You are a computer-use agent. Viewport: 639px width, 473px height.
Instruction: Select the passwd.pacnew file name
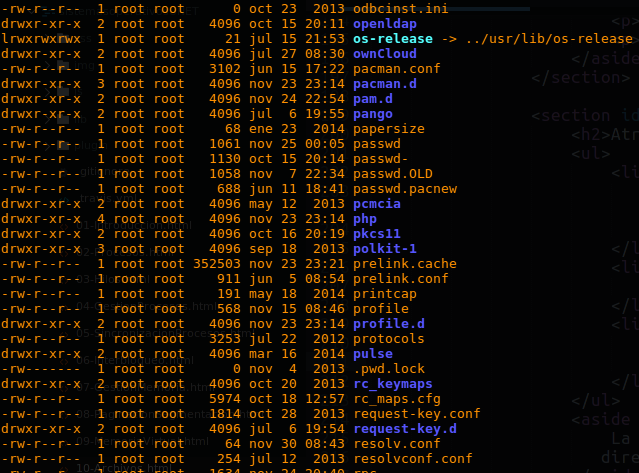tap(405, 189)
